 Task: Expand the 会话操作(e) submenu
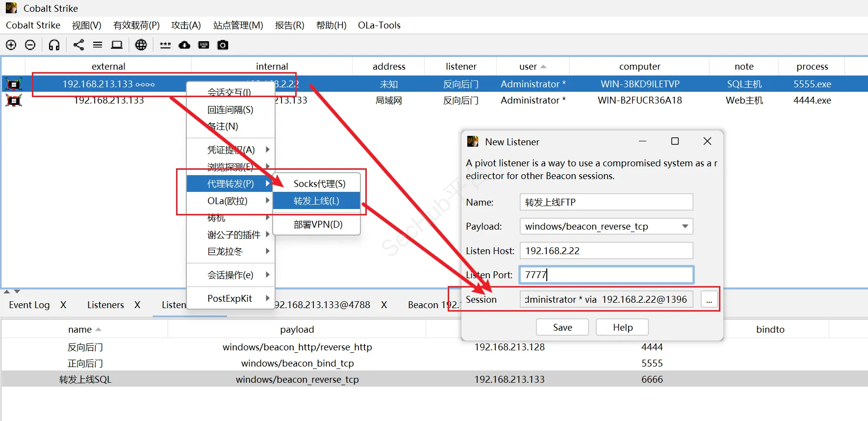(x=230, y=275)
